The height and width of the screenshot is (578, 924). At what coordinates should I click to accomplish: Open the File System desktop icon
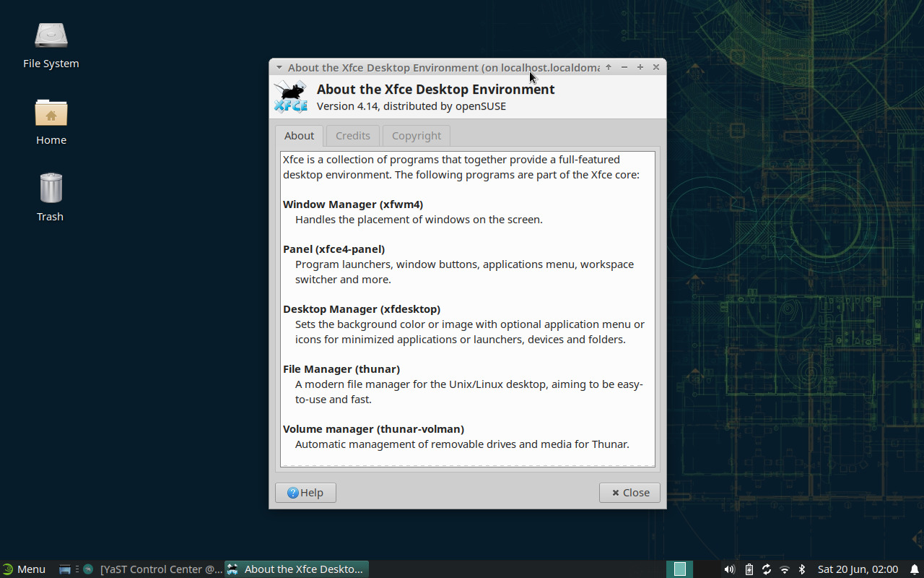pyautogui.click(x=51, y=35)
